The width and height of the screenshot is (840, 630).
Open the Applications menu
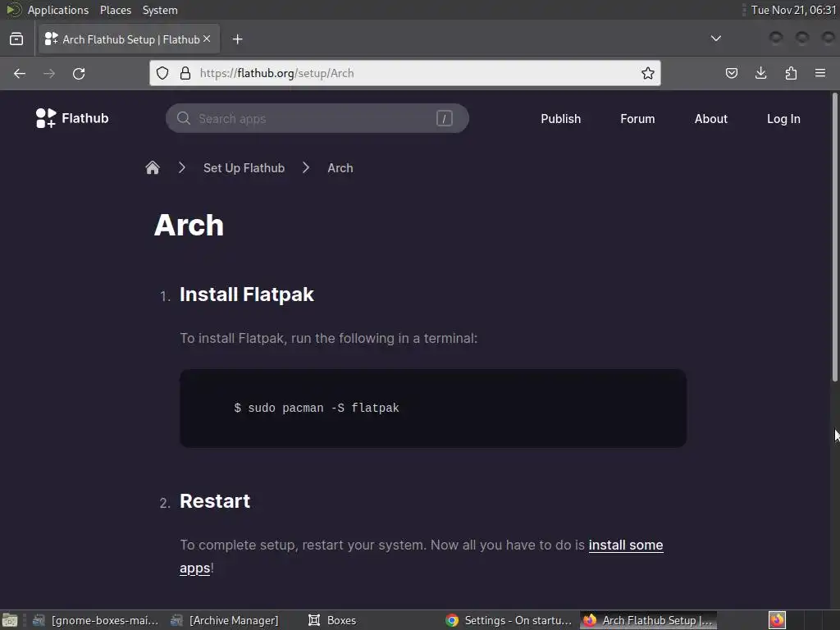[58, 10]
